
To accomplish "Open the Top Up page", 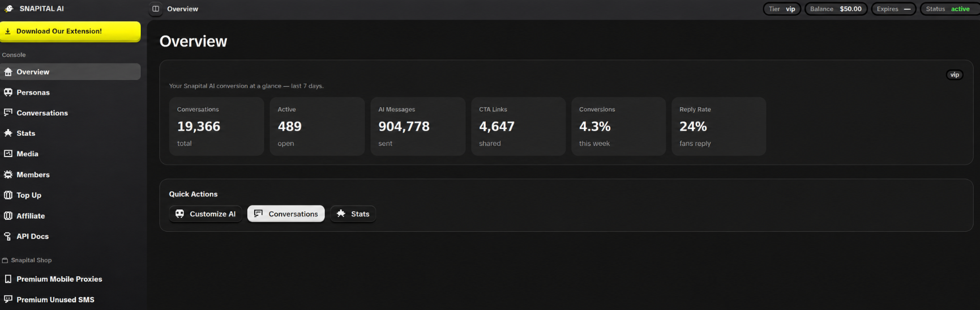I will (70, 195).
